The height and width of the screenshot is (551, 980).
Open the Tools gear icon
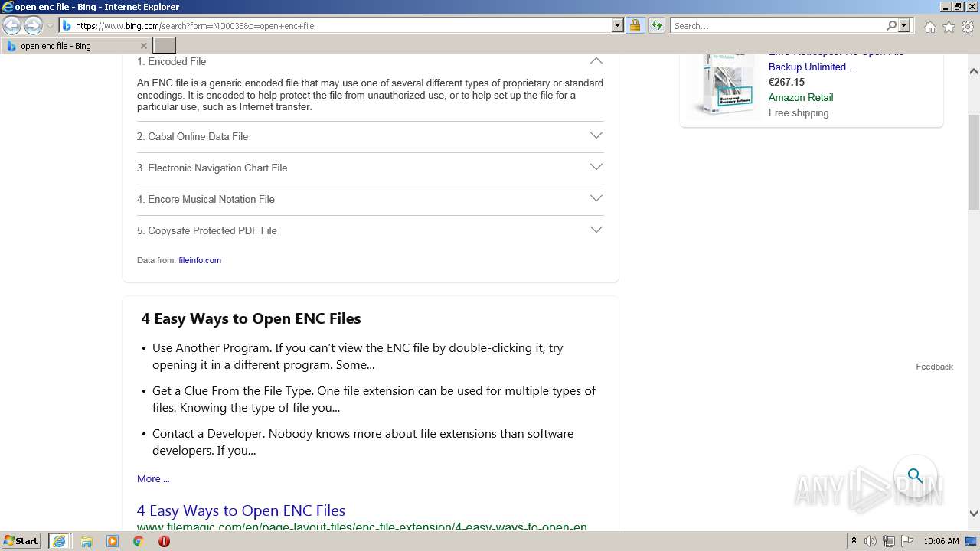(x=968, y=27)
